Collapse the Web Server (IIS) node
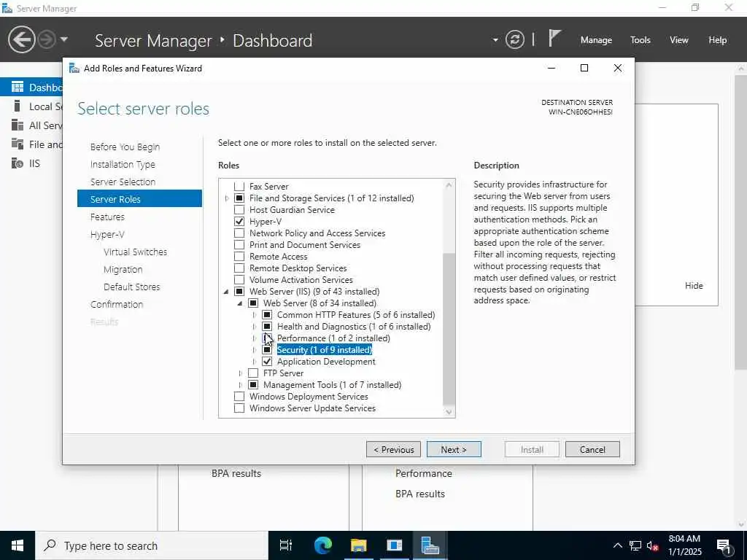The width and height of the screenshot is (747, 560). click(226, 292)
